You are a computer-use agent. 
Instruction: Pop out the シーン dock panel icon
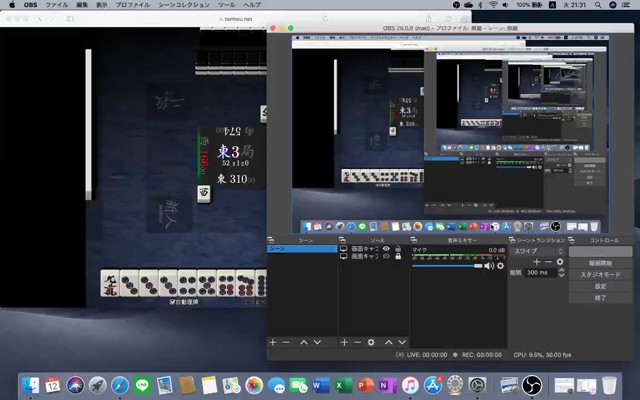270,240
